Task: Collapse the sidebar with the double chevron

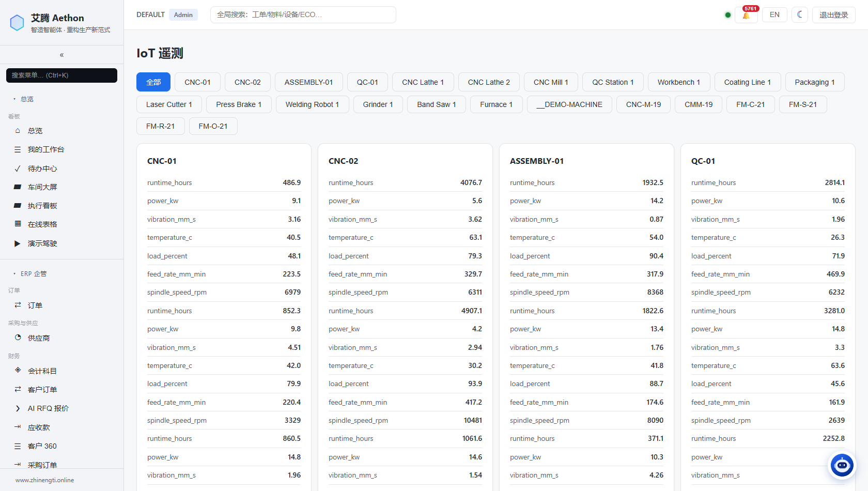Action: click(x=61, y=55)
